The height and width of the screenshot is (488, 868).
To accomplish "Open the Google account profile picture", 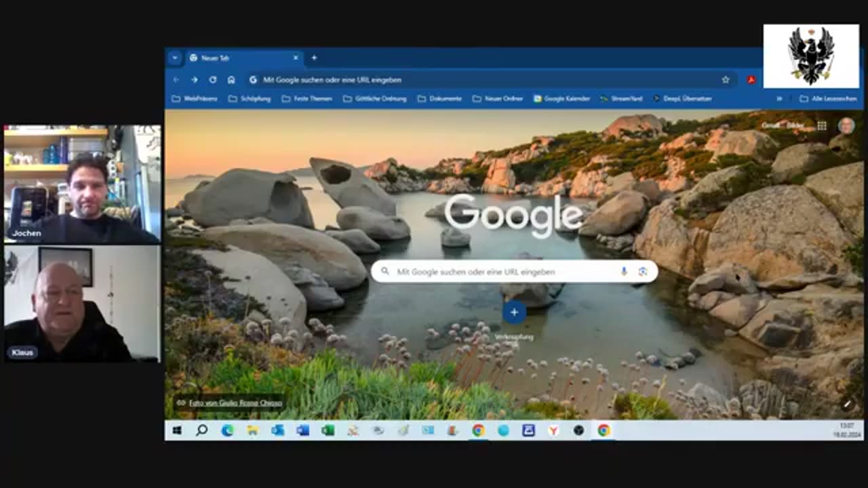I will point(846,125).
